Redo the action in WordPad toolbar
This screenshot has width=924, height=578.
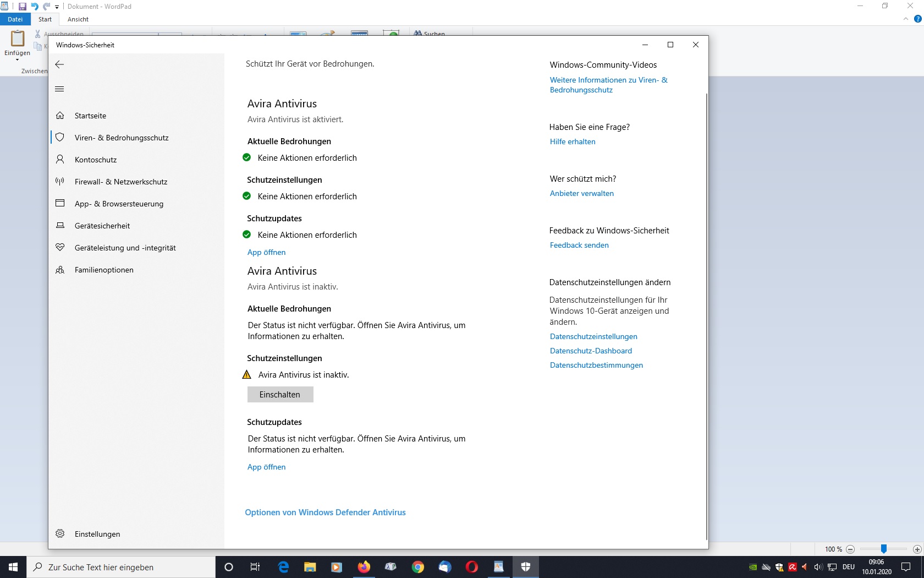[x=47, y=7]
